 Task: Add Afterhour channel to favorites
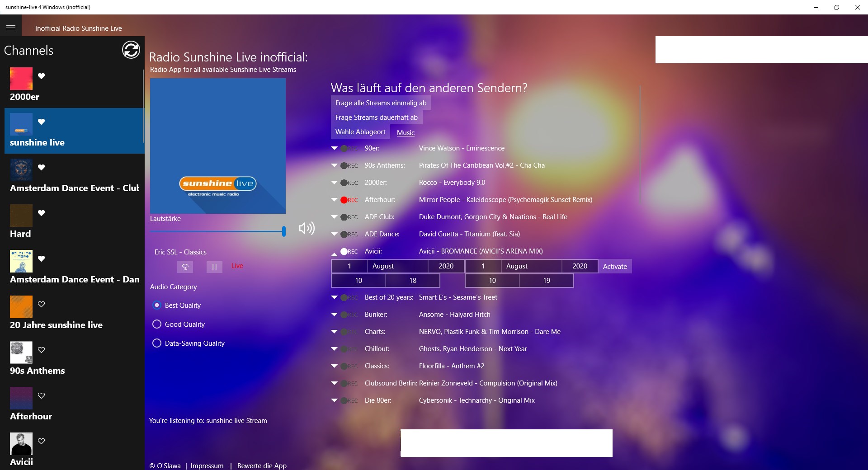pos(42,395)
